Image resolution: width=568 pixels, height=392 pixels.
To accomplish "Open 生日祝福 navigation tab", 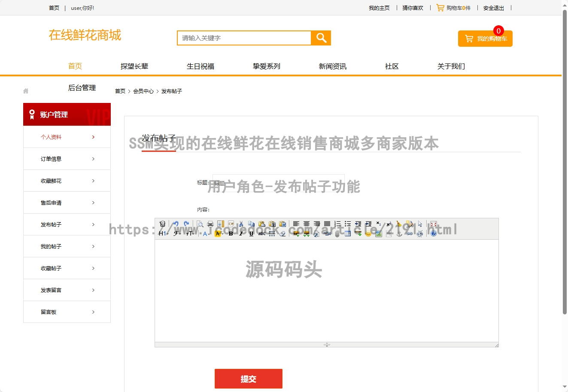I will tap(200, 66).
